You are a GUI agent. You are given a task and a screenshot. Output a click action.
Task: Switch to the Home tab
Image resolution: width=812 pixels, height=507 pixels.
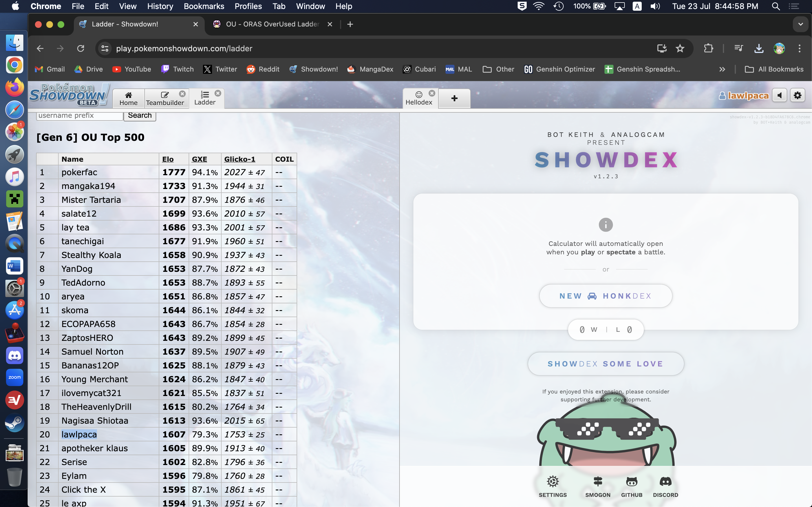point(129,98)
